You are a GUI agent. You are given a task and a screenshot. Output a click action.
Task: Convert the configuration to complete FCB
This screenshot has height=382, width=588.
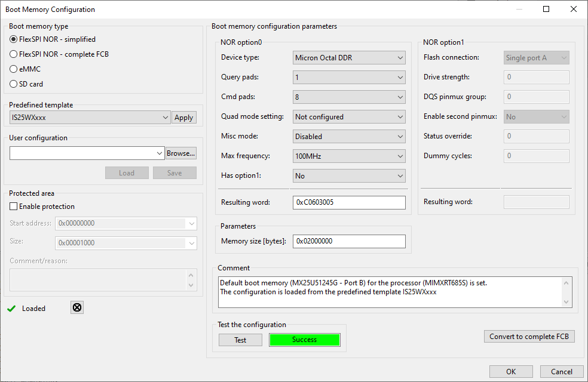[x=529, y=336]
